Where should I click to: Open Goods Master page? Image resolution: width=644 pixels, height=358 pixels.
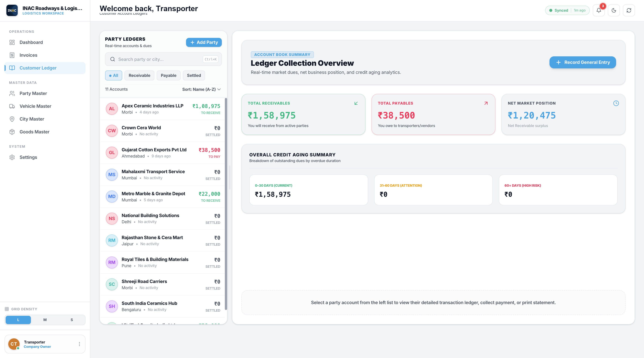(x=45, y=132)
